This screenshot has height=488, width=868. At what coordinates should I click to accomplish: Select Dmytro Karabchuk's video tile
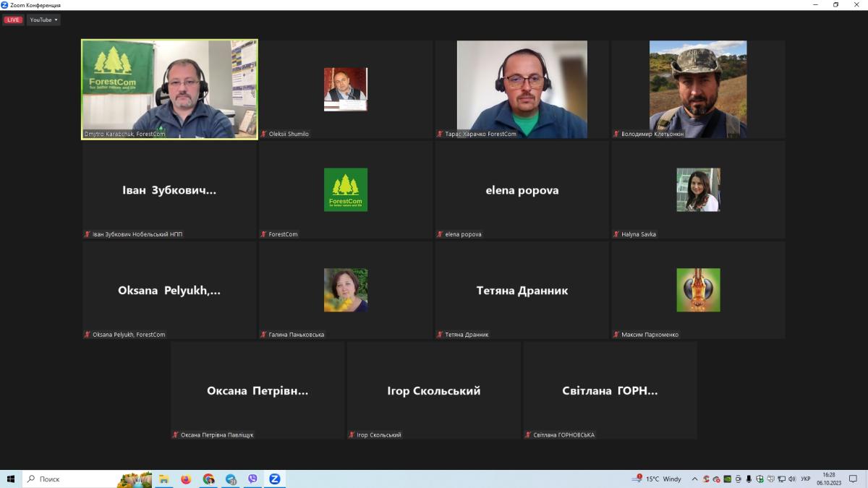[x=169, y=89]
